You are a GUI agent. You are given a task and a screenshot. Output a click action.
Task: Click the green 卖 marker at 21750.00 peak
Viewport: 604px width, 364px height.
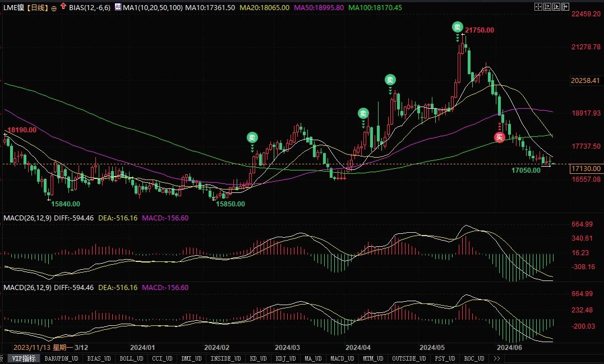[x=458, y=27]
